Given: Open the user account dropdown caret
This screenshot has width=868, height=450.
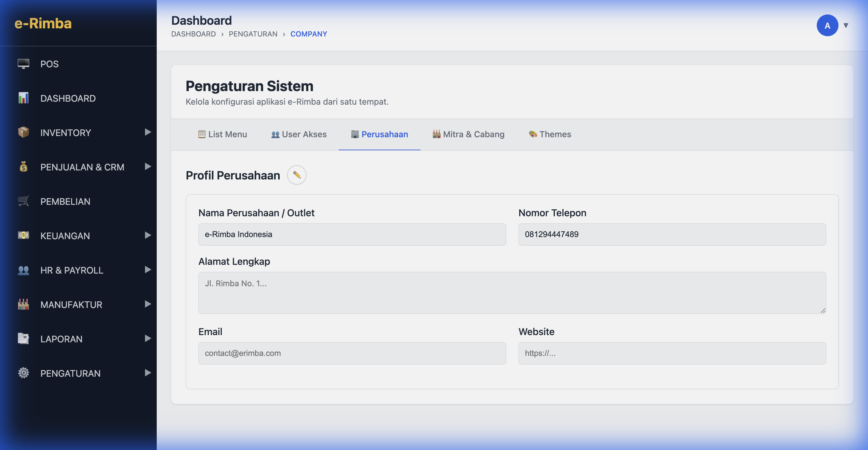Looking at the screenshot, I should point(846,25).
